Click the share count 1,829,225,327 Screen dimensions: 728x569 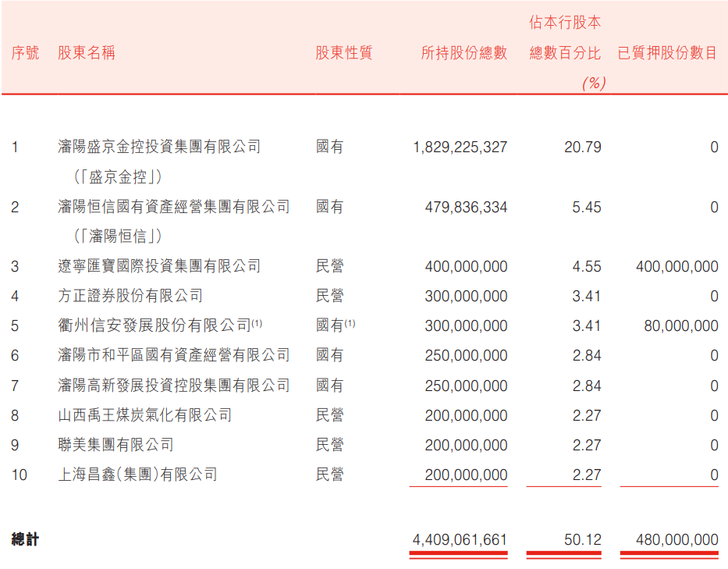[x=460, y=148]
